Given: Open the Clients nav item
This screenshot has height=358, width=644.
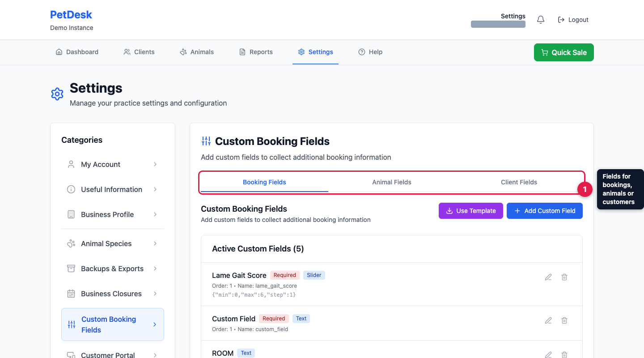Looking at the screenshot, I should [x=139, y=52].
